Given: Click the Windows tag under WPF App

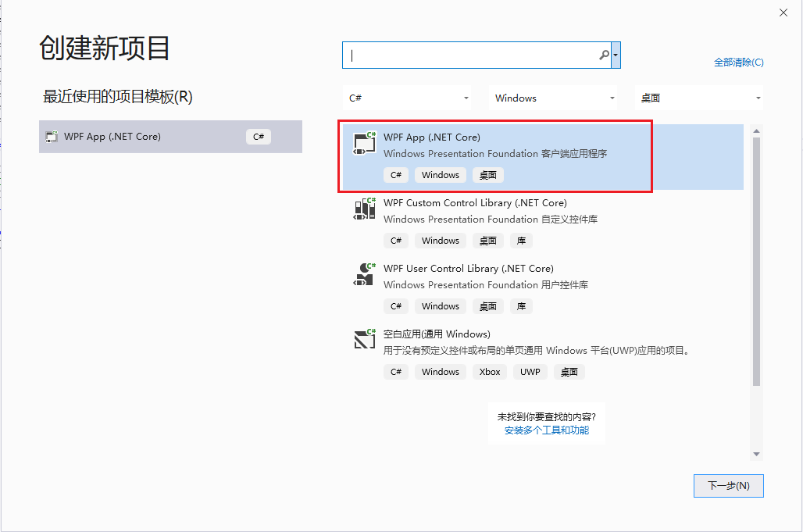Looking at the screenshot, I should point(441,175).
